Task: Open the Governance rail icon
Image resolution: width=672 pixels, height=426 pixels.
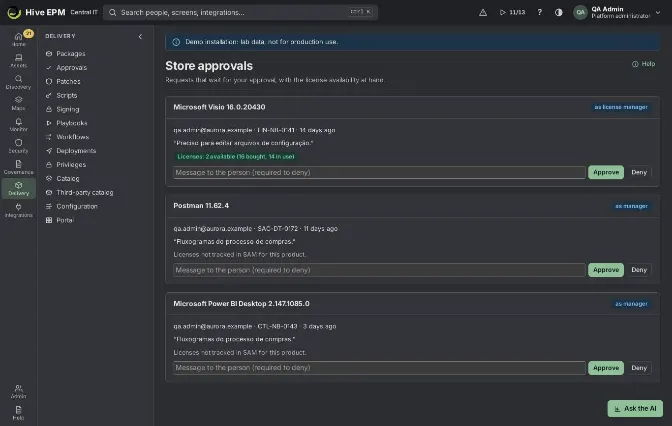Action: 18,167
